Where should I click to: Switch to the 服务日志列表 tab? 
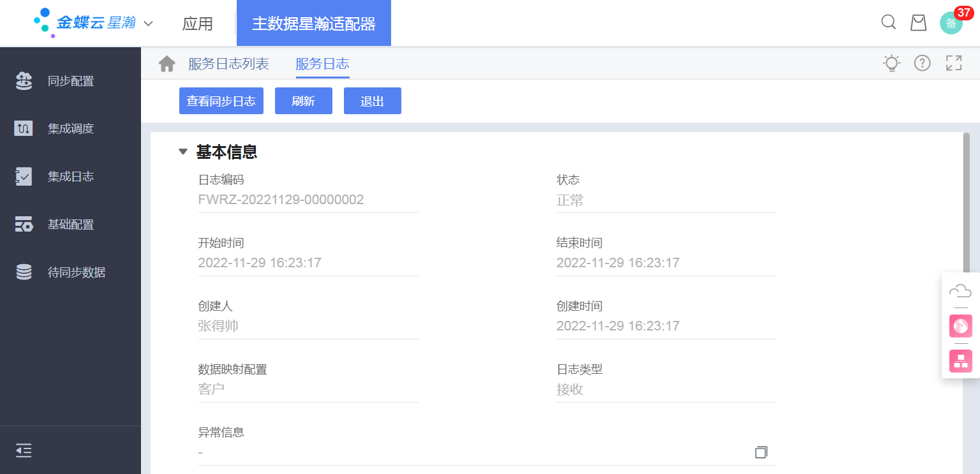(x=228, y=64)
